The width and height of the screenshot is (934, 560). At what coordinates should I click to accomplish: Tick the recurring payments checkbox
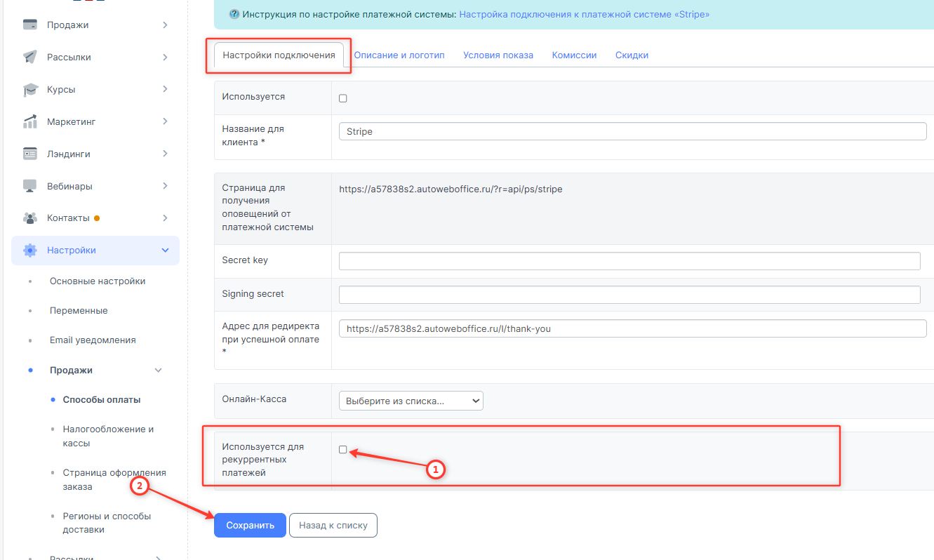[343, 450]
